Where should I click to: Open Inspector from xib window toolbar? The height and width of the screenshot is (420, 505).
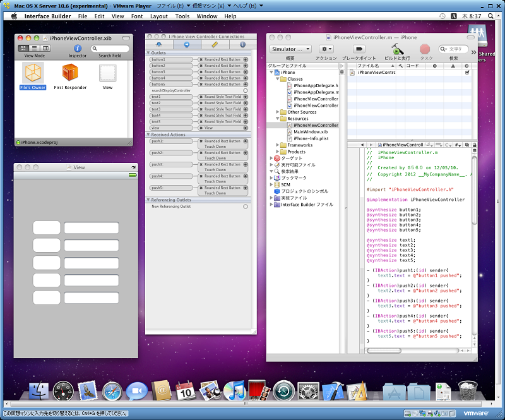click(x=78, y=49)
